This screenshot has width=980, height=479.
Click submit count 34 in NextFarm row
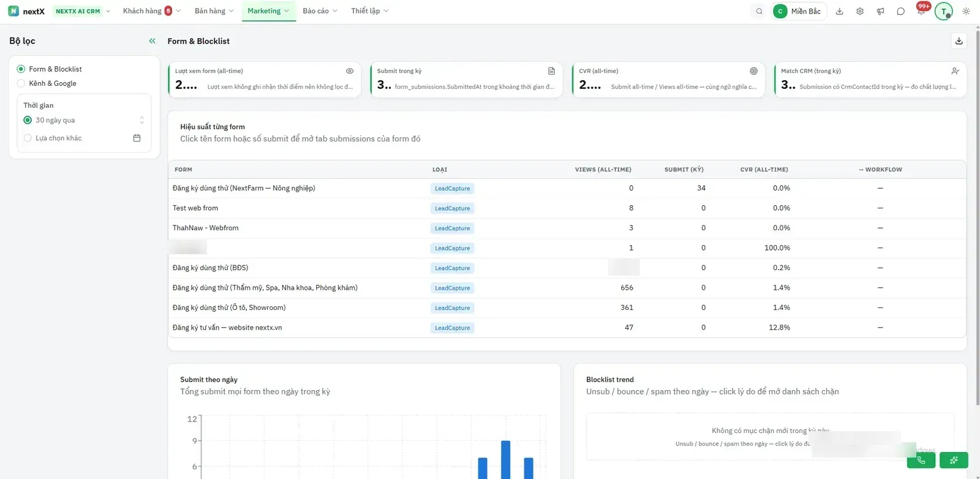click(701, 188)
